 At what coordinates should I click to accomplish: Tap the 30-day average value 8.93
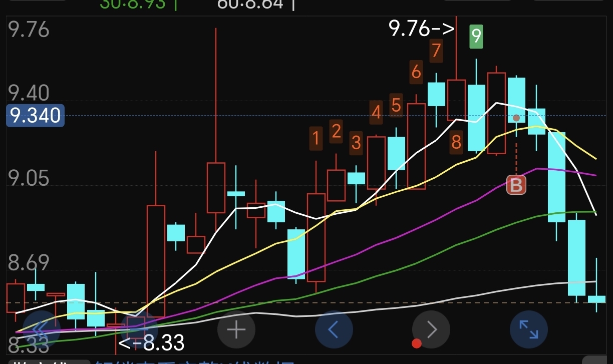tap(132, 4)
